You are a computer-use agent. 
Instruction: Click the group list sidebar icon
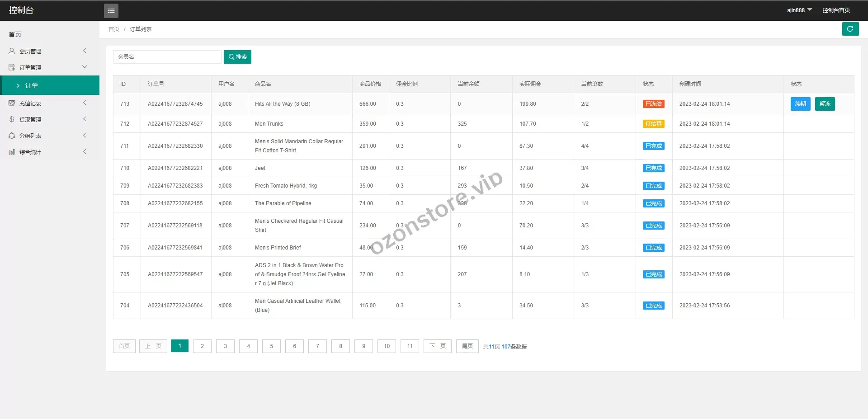pyautogui.click(x=12, y=136)
